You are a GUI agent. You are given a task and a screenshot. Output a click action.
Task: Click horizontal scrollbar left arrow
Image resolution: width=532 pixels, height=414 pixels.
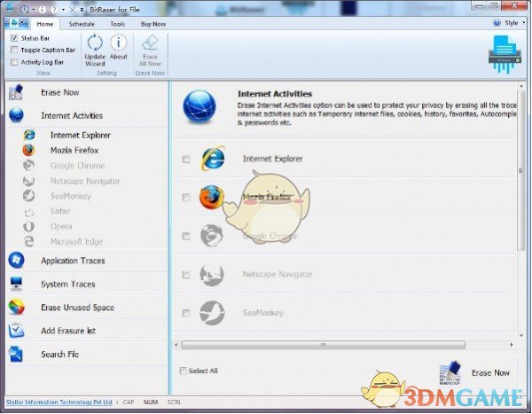pyautogui.click(x=176, y=345)
